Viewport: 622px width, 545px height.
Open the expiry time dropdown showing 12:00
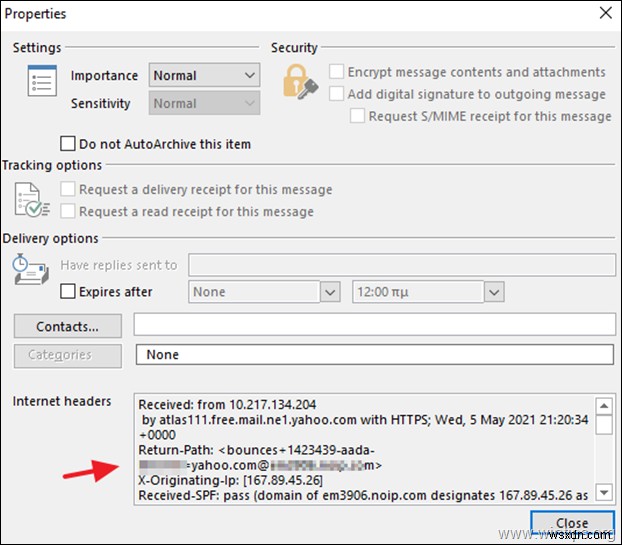click(494, 292)
